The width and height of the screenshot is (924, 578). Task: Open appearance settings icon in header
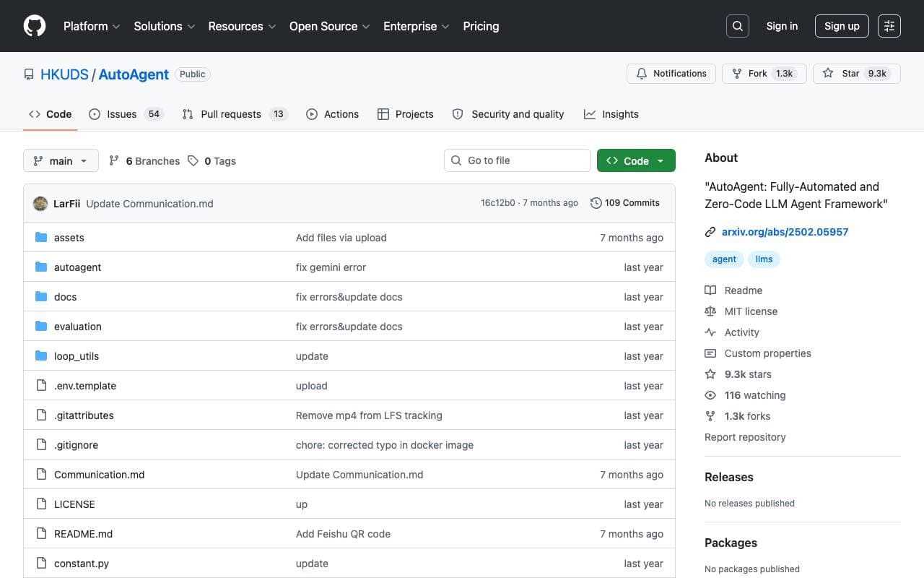point(889,26)
